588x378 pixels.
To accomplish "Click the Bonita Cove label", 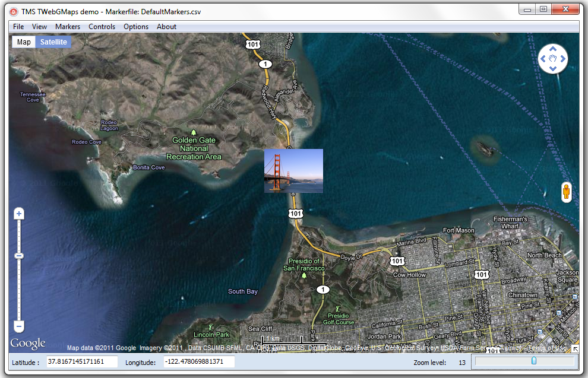I will coord(149,167).
